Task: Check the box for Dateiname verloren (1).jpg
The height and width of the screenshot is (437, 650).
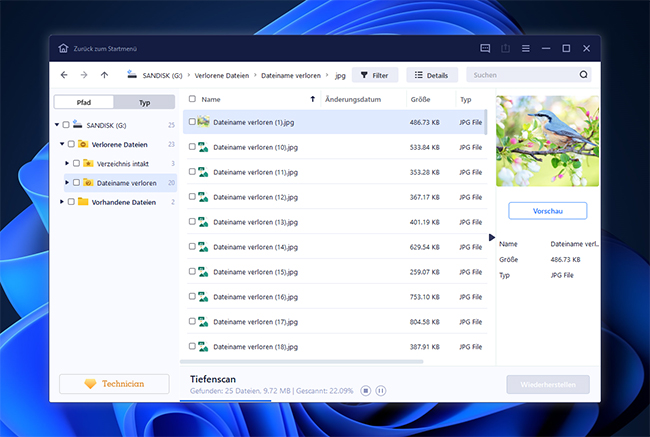Action: [192, 121]
